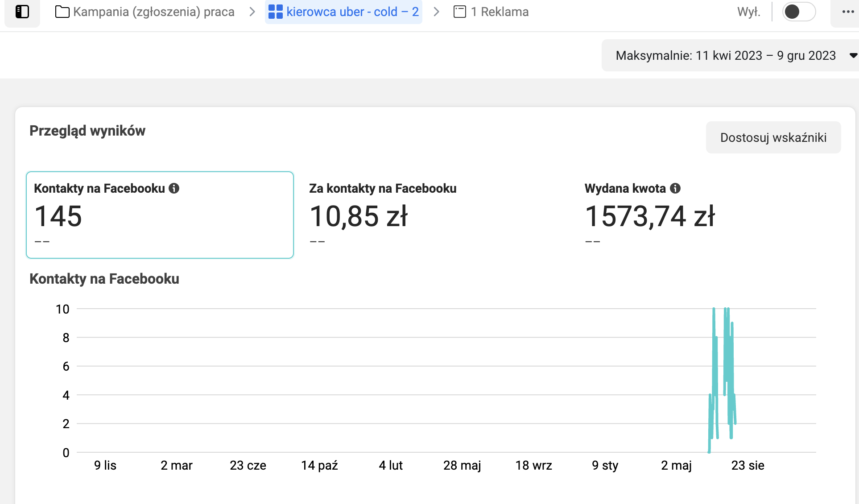This screenshot has height=504, width=859.
Task: Toggle the sidebar panel icon
Action: [22, 12]
